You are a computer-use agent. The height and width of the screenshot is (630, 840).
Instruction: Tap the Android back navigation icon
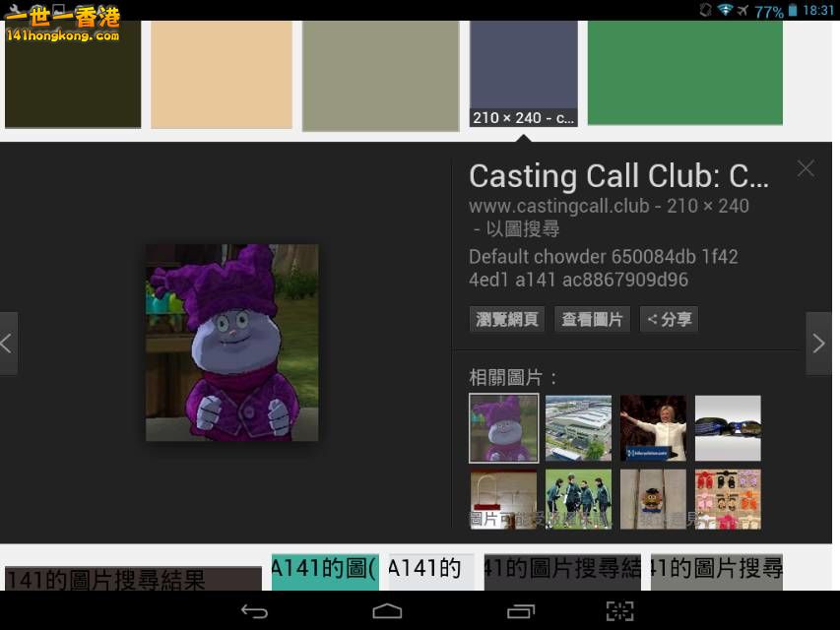(254, 611)
